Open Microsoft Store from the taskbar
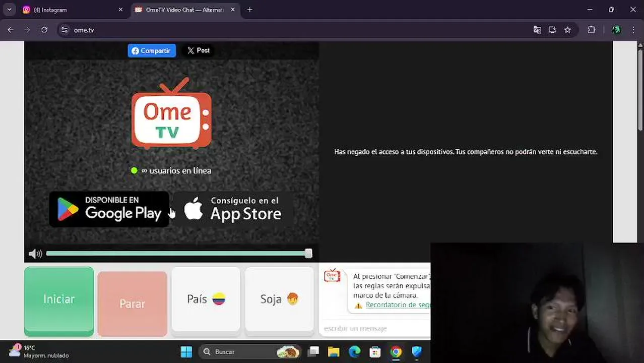The width and height of the screenshot is (644, 363). pos(375,352)
